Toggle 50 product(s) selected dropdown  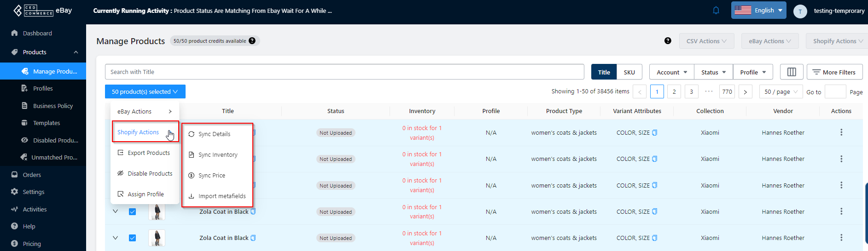[145, 91]
